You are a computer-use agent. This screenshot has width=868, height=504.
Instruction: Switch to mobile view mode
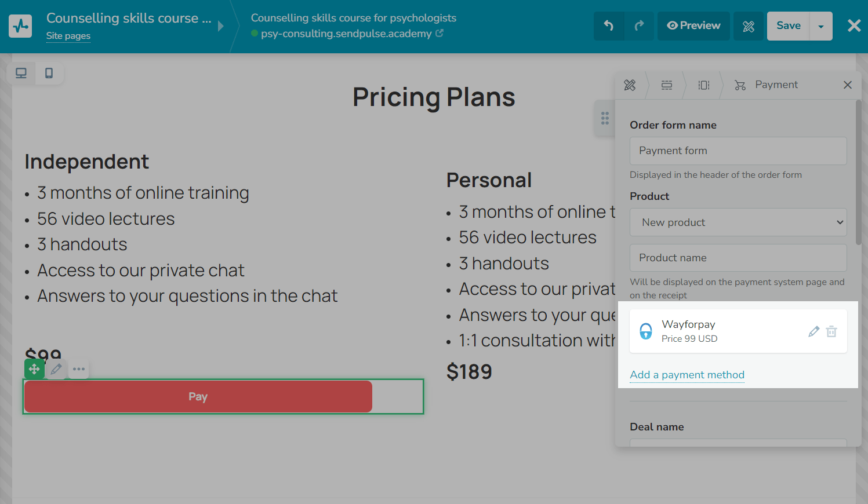(49, 73)
